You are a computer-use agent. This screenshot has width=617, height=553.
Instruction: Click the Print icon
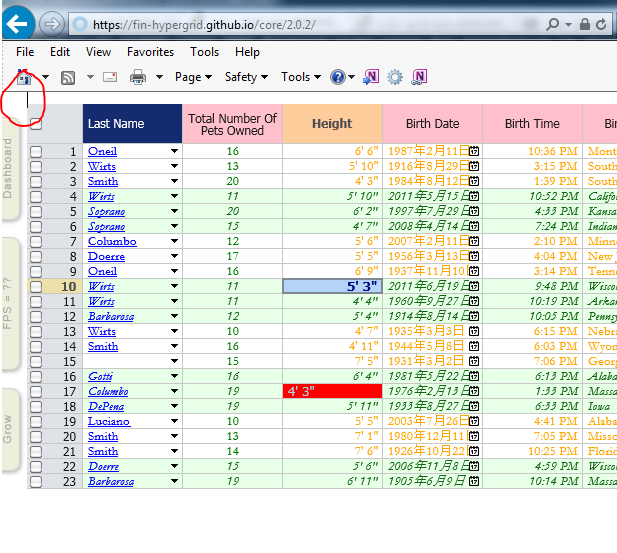(138, 77)
